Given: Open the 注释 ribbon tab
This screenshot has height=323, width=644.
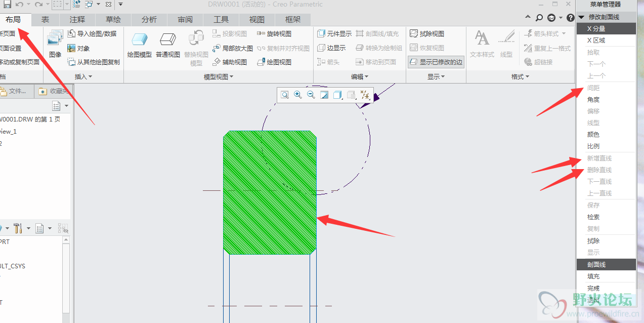Looking at the screenshot, I should (77, 20).
